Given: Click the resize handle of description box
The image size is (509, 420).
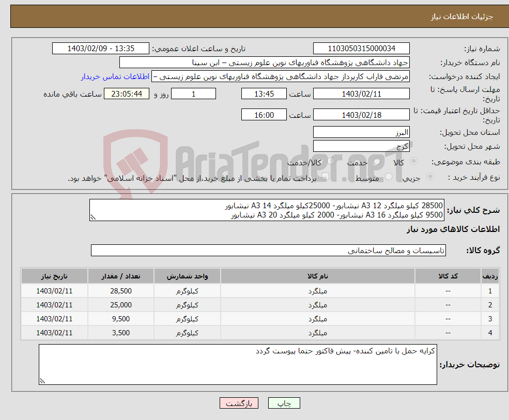Looking at the screenshot, I should tap(93, 217).
